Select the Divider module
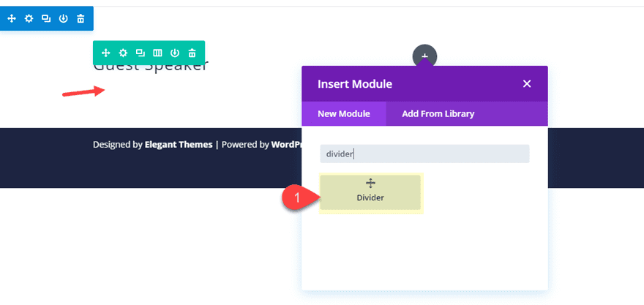 pyautogui.click(x=370, y=192)
